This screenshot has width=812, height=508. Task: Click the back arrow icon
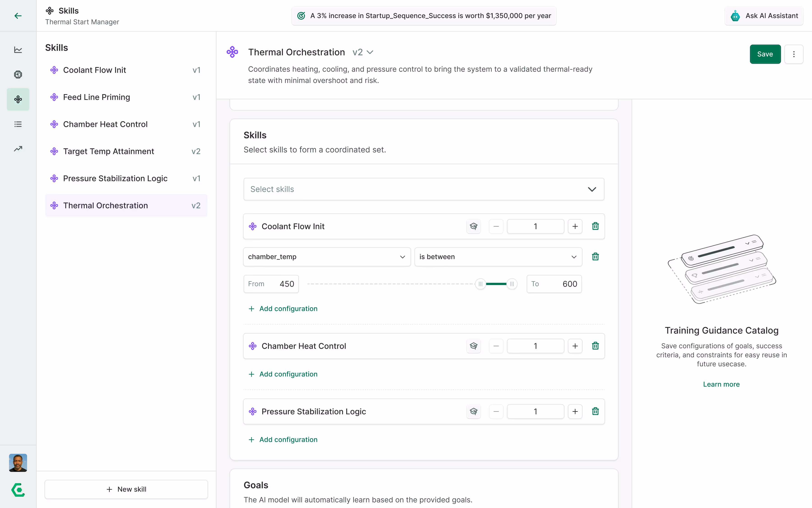18,16
